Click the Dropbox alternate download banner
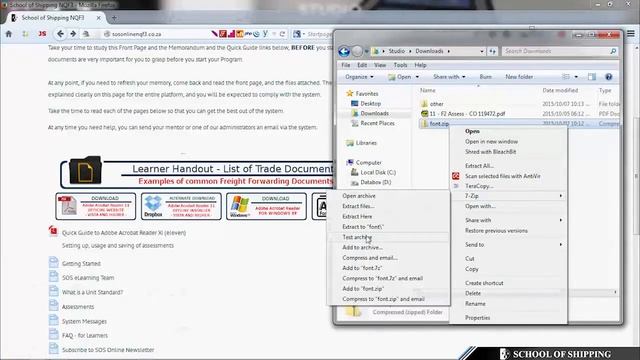The height and width of the screenshot is (360, 640). 181,206
